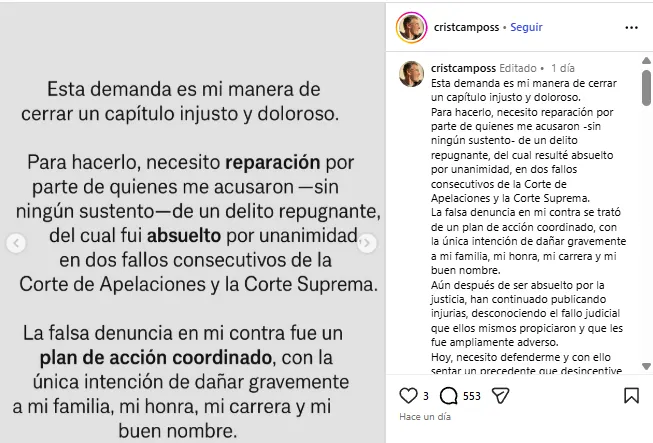Image resolution: width=653 pixels, height=443 pixels.
Task: Click the cristcamposs username in the caption
Action: point(463,67)
